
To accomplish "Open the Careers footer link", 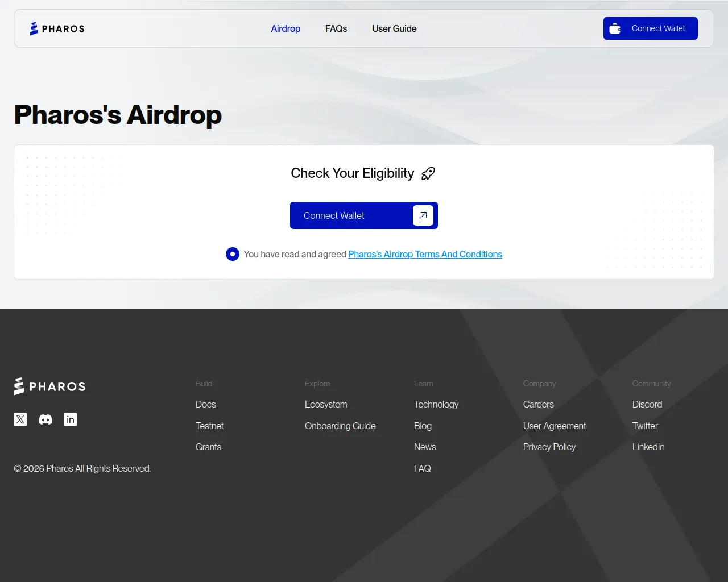I will [x=538, y=404].
